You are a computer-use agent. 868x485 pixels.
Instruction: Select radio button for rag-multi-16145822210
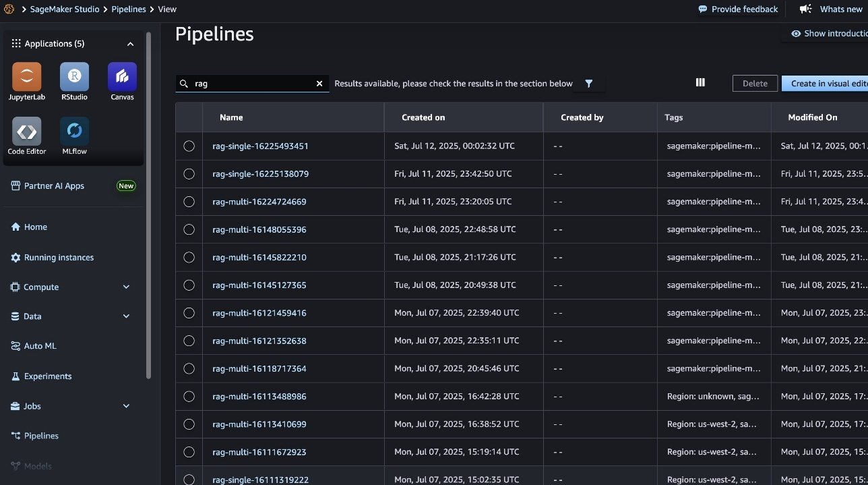189,257
